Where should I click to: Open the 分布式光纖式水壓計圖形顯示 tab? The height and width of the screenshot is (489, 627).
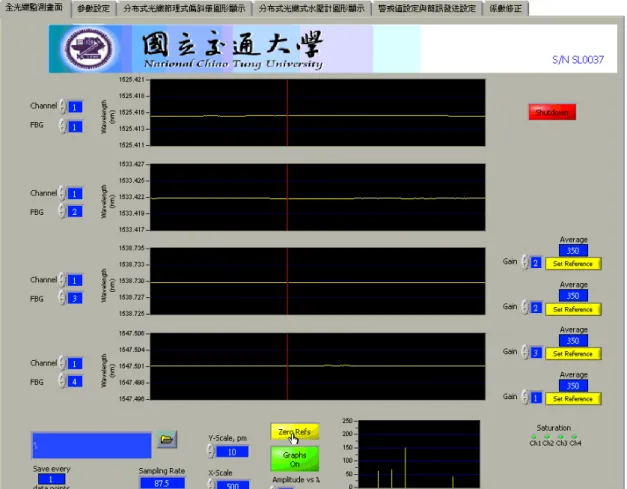312,8
